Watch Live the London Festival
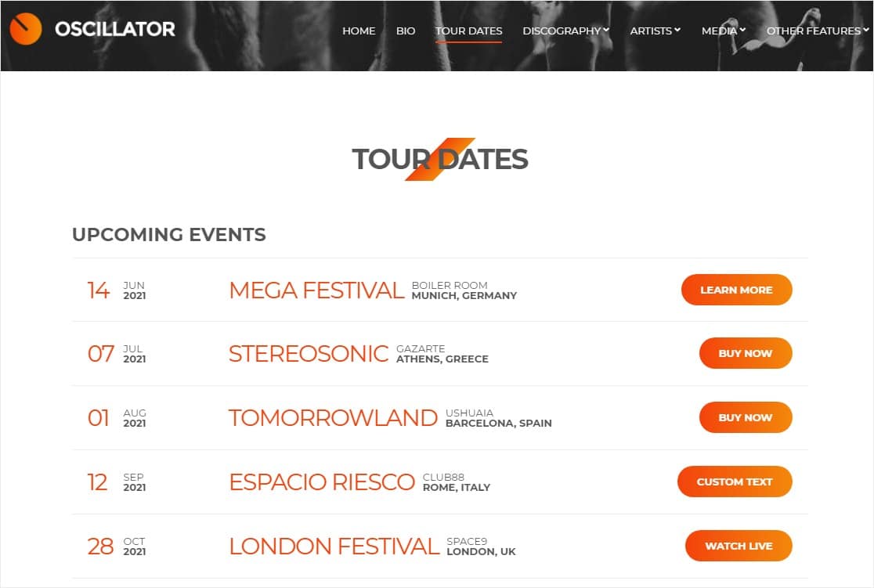Viewport: 874px width, 588px height. pos(739,546)
